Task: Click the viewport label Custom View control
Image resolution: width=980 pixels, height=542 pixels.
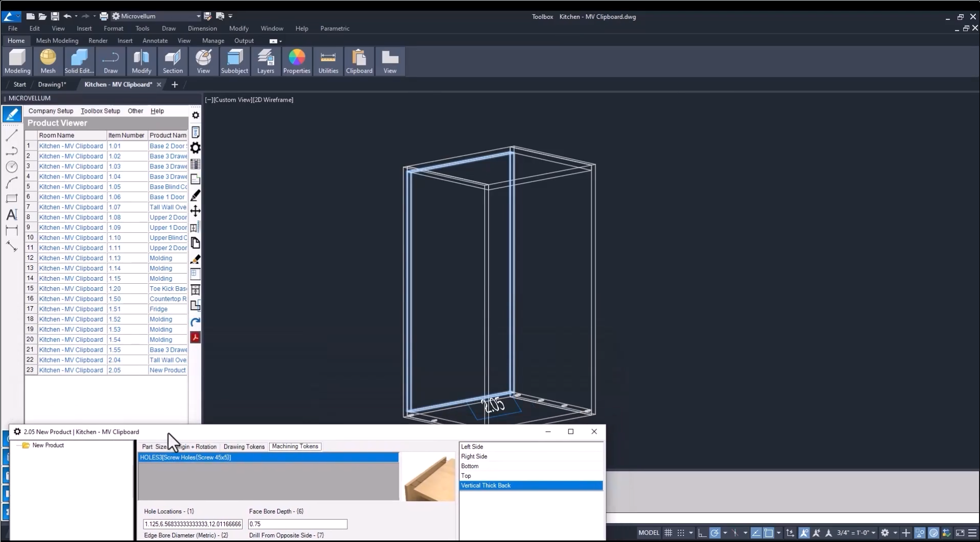Action: click(x=233, y=100)
